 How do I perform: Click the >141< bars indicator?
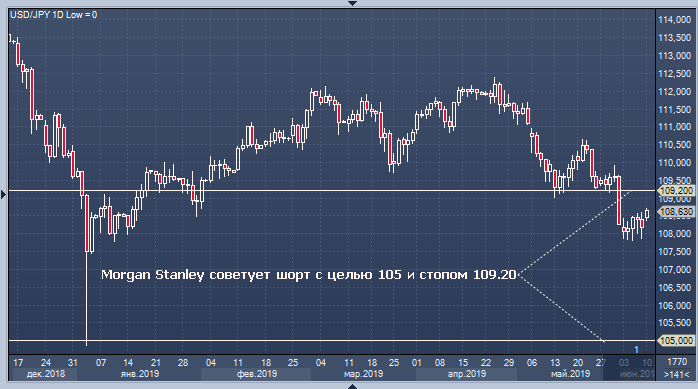click(677, 374)
